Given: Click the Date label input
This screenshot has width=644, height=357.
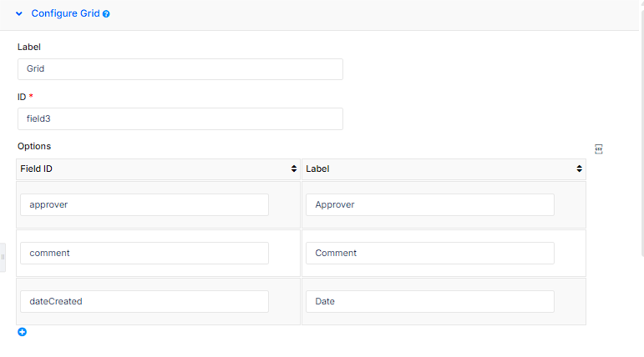Looking at the screenshot, I should [430, 302].
